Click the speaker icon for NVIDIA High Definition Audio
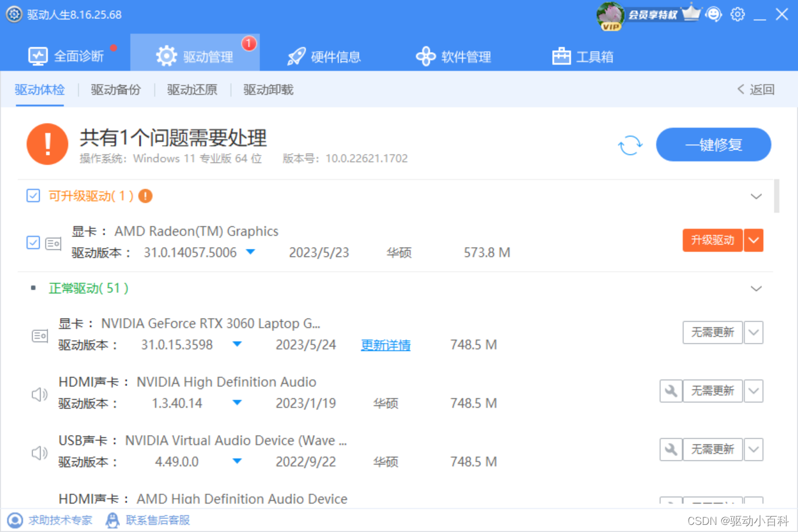Viewport: 798px width, 532px height. point(40,394)
